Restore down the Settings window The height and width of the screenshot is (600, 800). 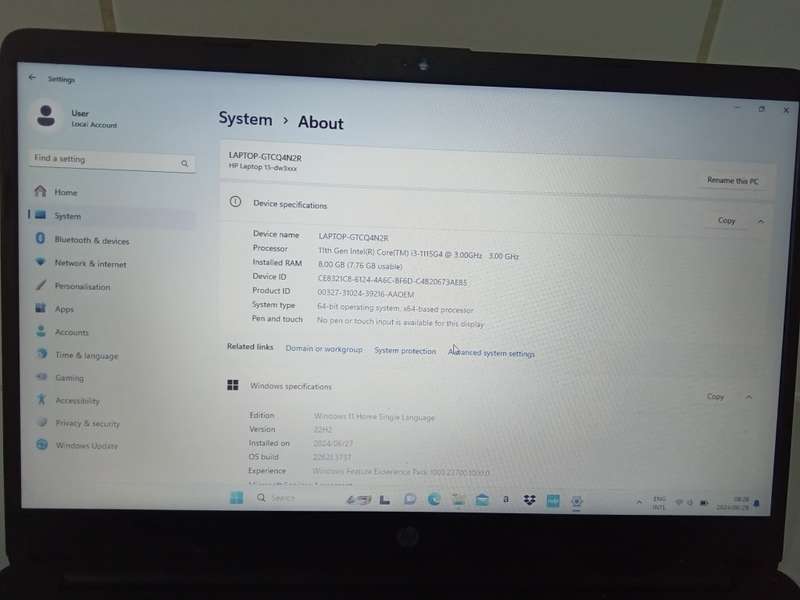[762, 109]
